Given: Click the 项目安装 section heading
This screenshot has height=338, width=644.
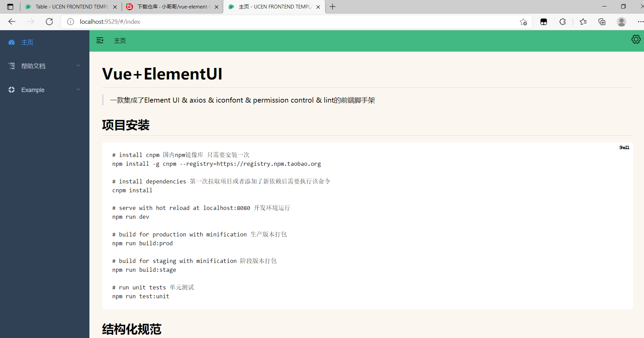Looking at the screenshot, I should (126, 125).
